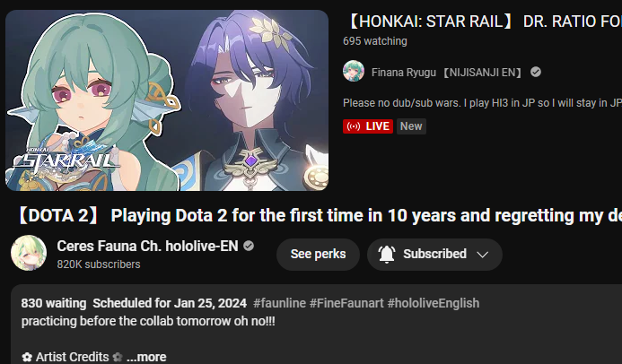The height and width of the screenshot is (364, 622).
Task: Expand the Subscribed dropdown chevron
Action: (482, 255)
